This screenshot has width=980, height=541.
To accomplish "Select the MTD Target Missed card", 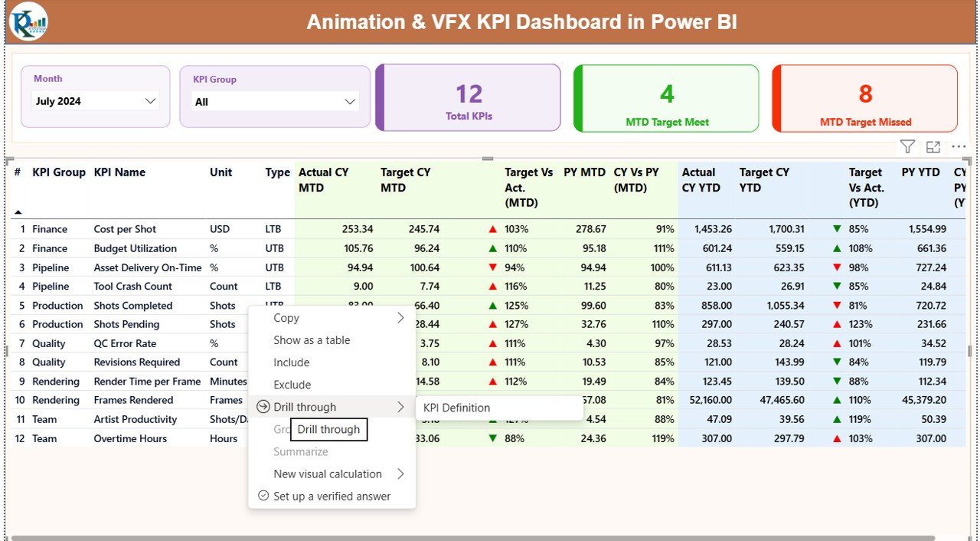I will pos(864,98).
